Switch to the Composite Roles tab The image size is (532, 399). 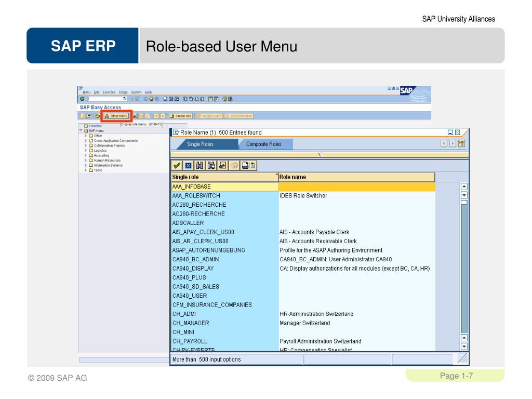pyautogui.click(x=263, y=144)
